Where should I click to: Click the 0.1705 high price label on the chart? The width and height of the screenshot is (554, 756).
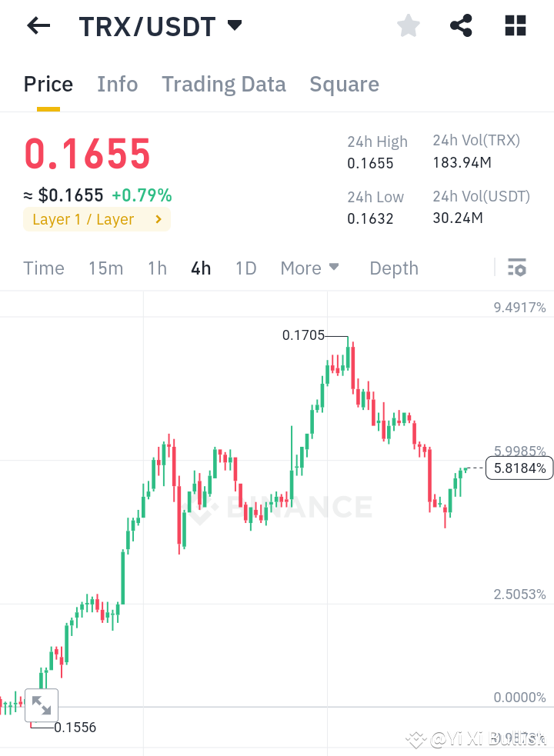[x=304, y=335]
